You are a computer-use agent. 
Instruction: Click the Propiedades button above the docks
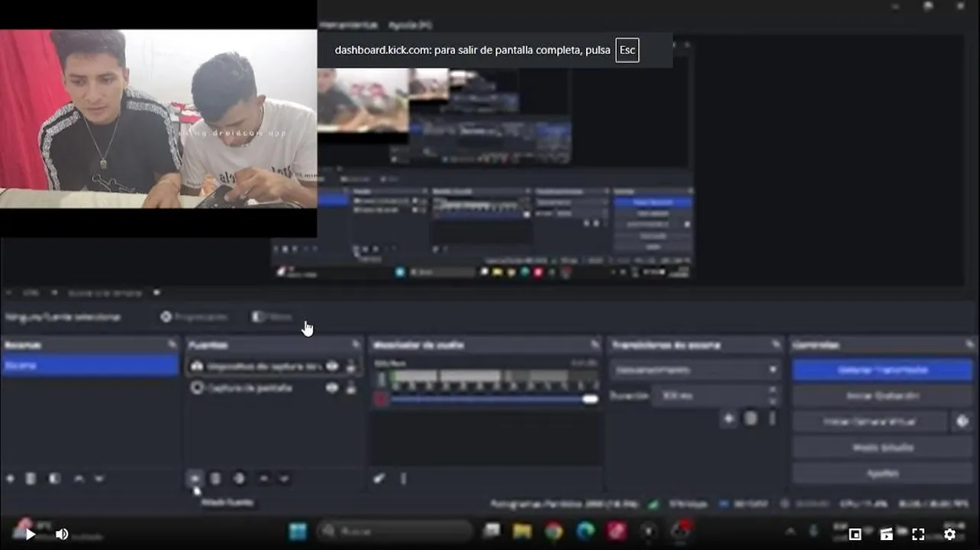pyautogui.click(x=195, y=316)
